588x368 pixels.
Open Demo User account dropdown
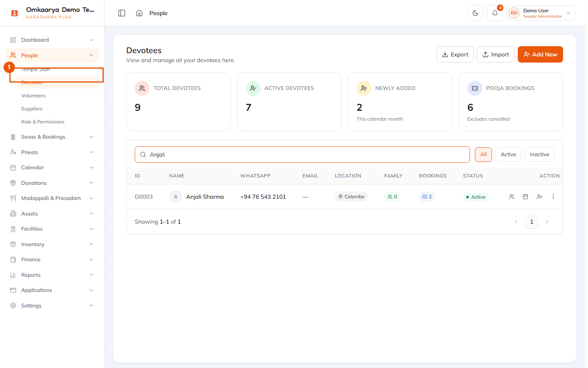click(541, 13)
